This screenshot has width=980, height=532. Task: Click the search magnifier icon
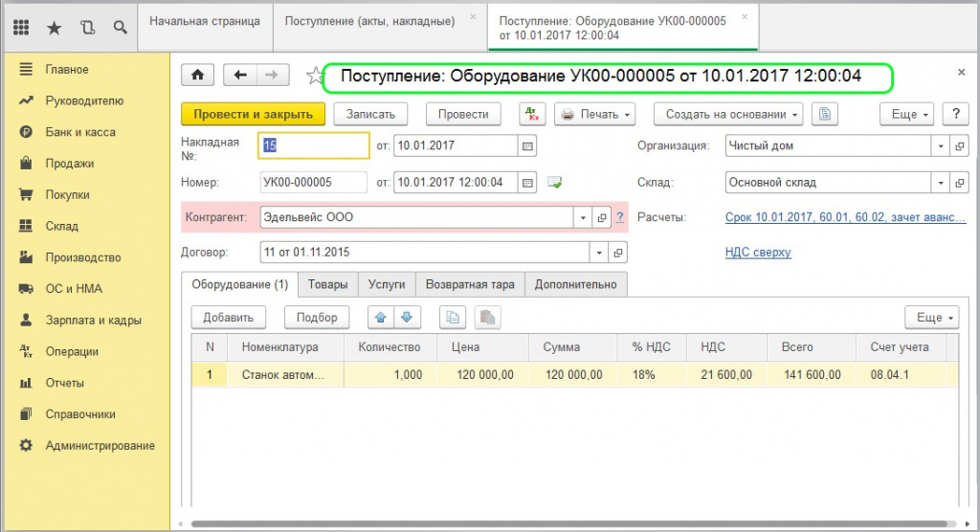point(121,28)
